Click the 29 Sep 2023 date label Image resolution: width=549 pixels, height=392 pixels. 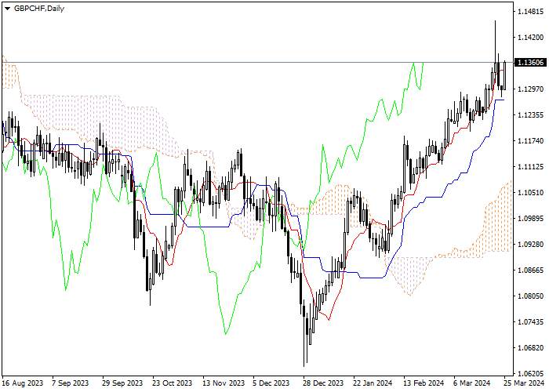tap(122, 383)
